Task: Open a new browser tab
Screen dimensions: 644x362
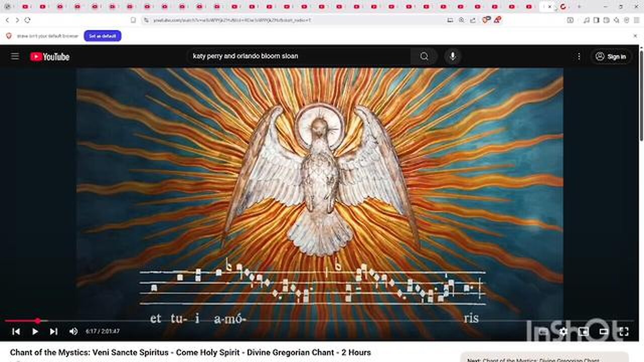Action: click(x=579, y=7)
